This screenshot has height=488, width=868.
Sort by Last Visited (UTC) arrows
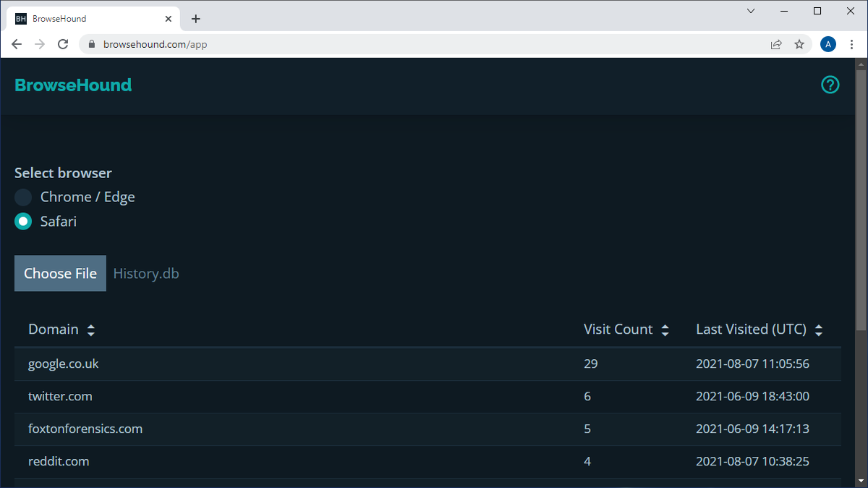point(819,330)
